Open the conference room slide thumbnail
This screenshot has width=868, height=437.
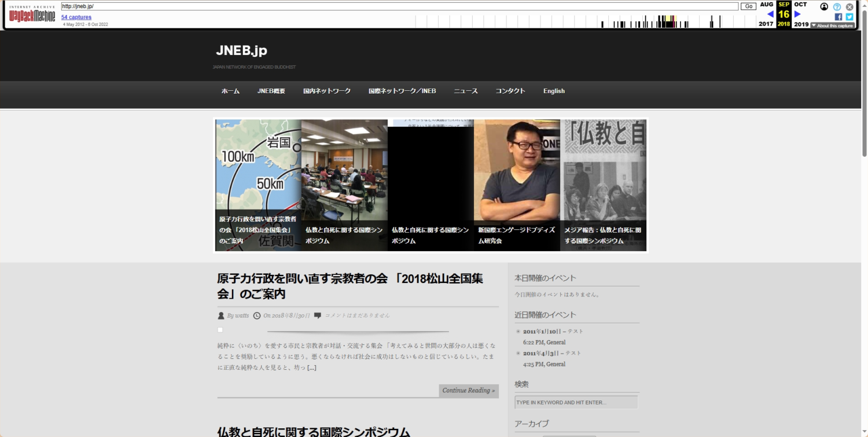(x=344, y=185)
